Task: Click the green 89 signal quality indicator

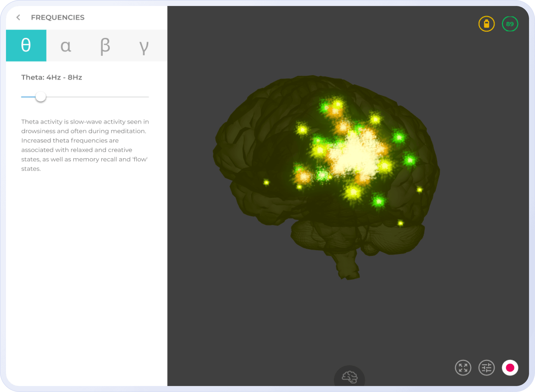Action: 510,24
